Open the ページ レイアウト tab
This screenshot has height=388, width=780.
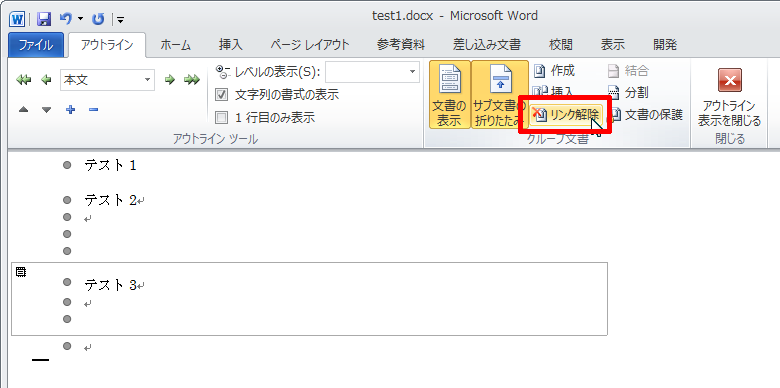pos(310,45)
